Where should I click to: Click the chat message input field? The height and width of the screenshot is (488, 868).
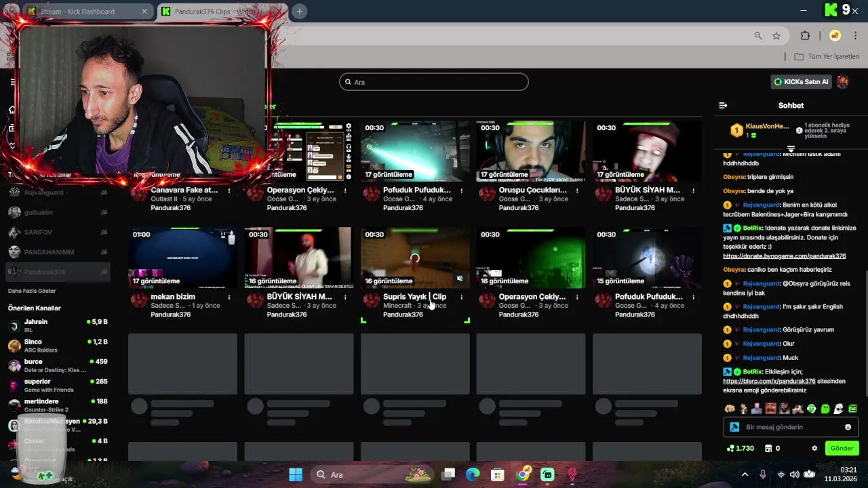click(x=790, y=427)
